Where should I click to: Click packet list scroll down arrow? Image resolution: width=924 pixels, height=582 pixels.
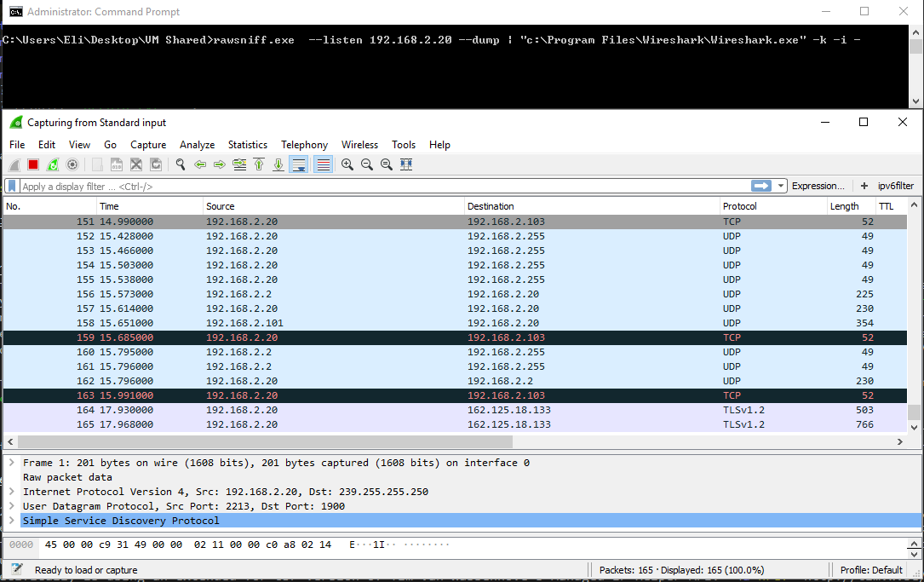914,428
